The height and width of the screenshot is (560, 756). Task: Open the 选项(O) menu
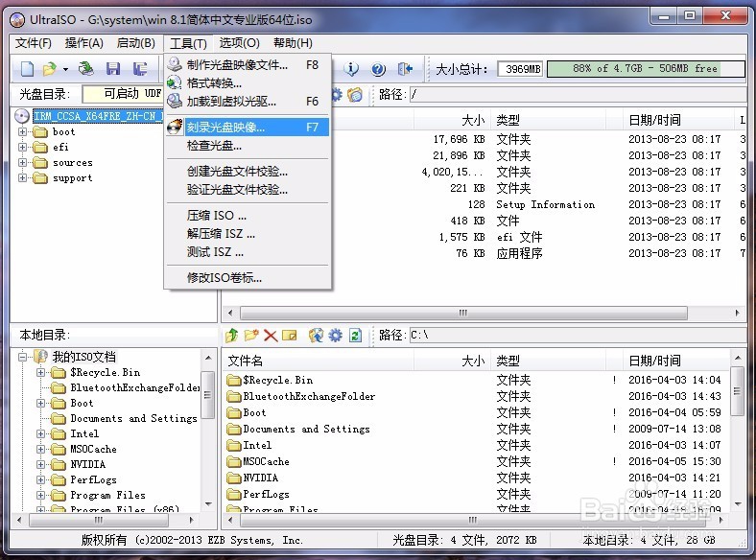tap(240, 43)
